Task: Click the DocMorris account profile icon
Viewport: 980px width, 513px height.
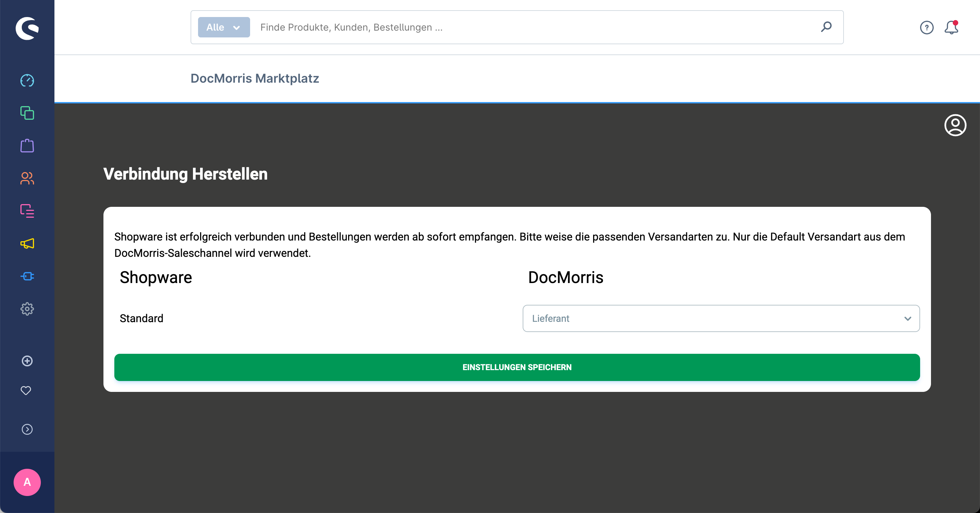Action: (x=955, y=125)
